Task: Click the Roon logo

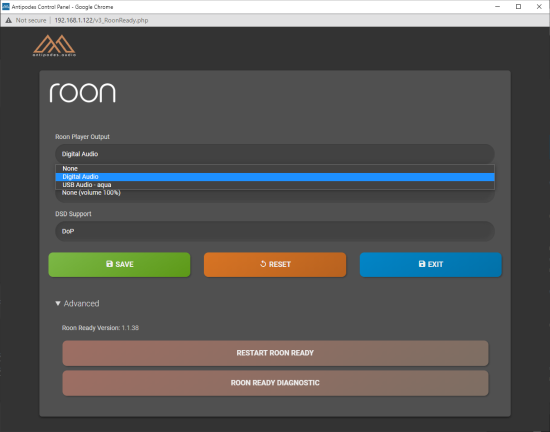Action: point(82,93)
